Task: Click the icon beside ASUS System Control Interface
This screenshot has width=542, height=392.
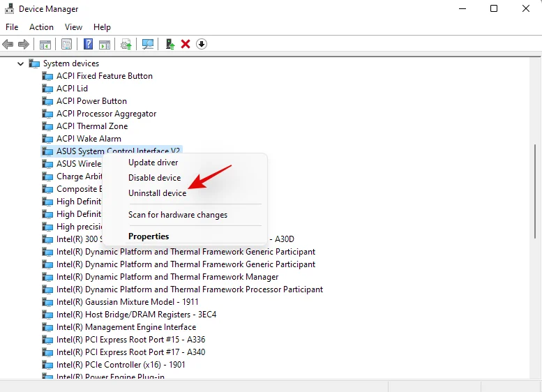Action: [47, 151]
